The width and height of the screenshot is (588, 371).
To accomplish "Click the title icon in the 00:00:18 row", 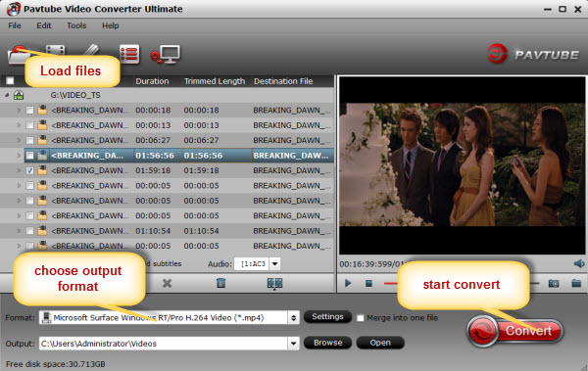I will pyautogui.click(x=42, y=110).
